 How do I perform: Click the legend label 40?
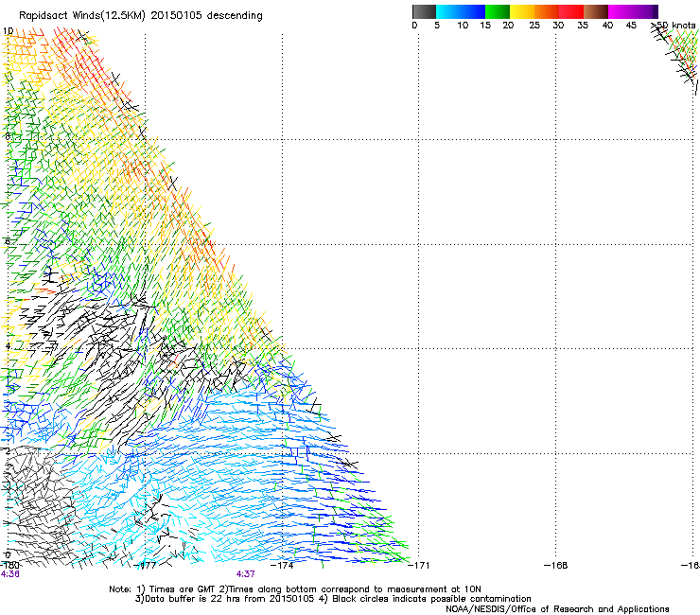(x=607, y=26)
